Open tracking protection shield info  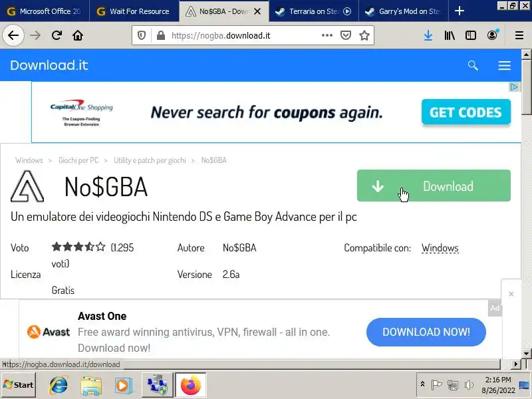pos(142,35)
